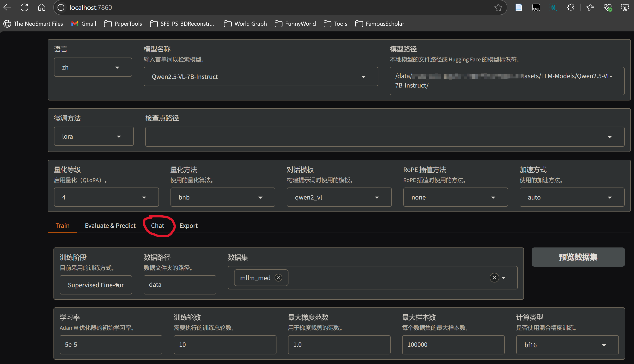Image resolution: width=634 pixels, height=364 pixels.
Task: Click the site info icon beside localhost
Action: coord(61,7)
